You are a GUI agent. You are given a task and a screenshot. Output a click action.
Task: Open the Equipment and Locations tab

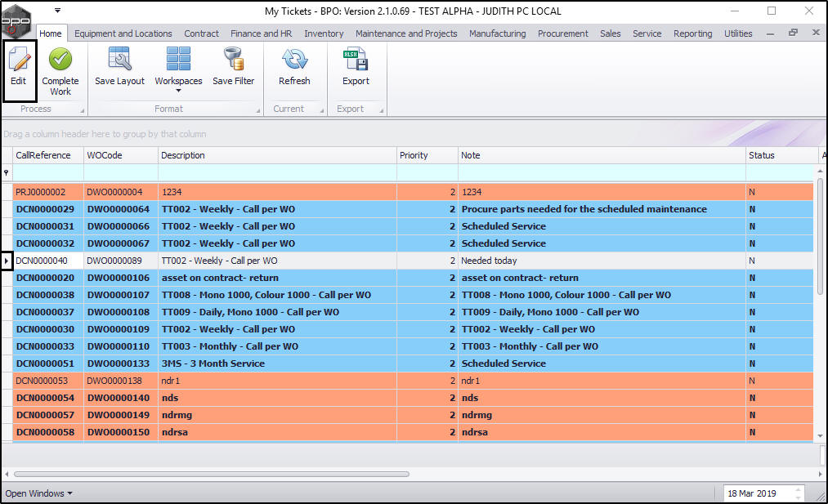click(x=123, y=33)
